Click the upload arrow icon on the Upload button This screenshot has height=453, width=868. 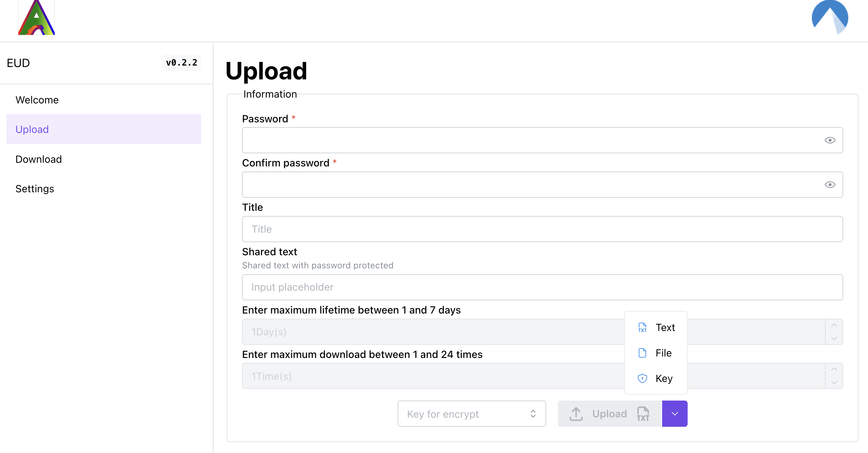coord(576,414)
